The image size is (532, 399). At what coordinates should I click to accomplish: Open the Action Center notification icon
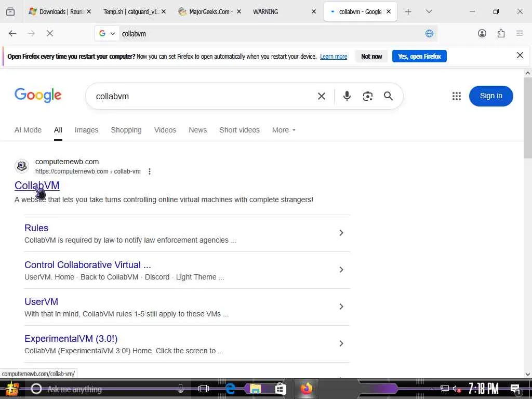515,389
